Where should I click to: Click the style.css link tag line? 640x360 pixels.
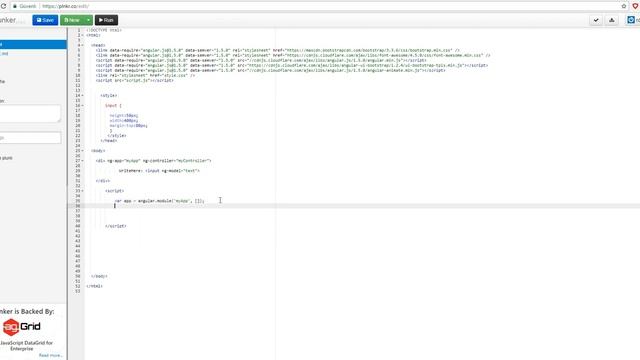(145, 76)
